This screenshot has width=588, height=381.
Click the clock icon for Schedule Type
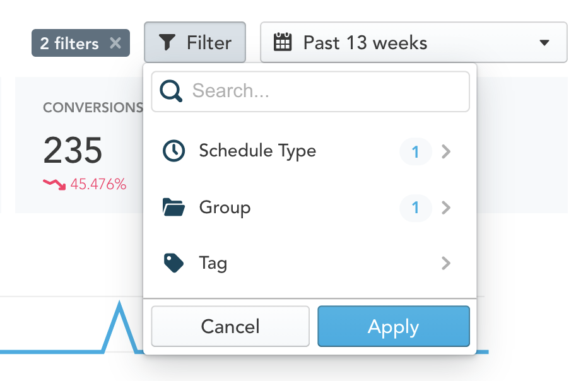coord(173,151)
